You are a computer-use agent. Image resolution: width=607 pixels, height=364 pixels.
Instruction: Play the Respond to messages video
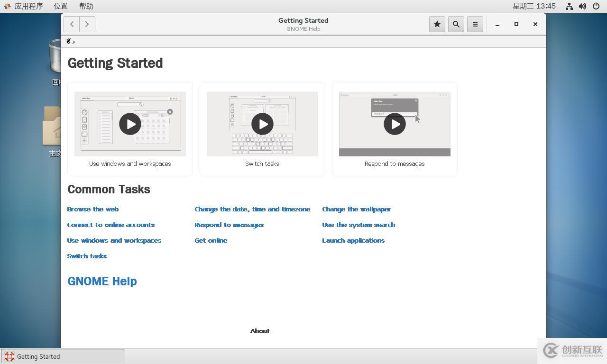(x=395, y=124)
